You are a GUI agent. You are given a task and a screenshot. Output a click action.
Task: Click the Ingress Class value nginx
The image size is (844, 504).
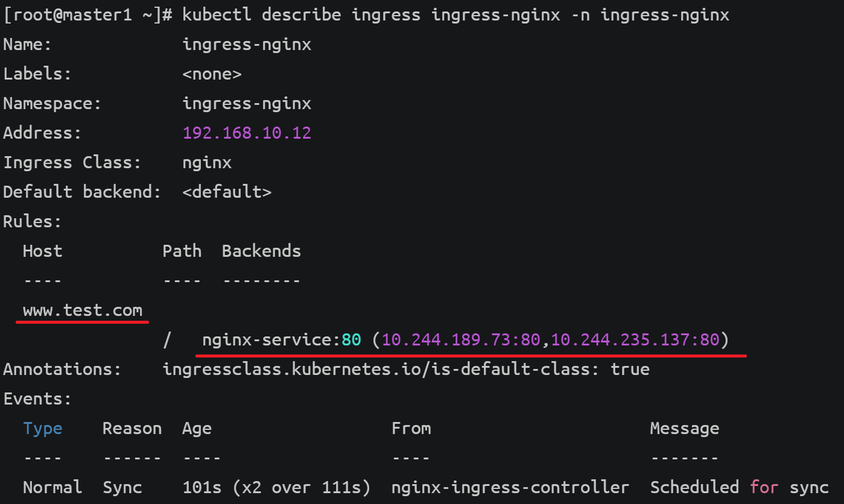coord(206,162)
